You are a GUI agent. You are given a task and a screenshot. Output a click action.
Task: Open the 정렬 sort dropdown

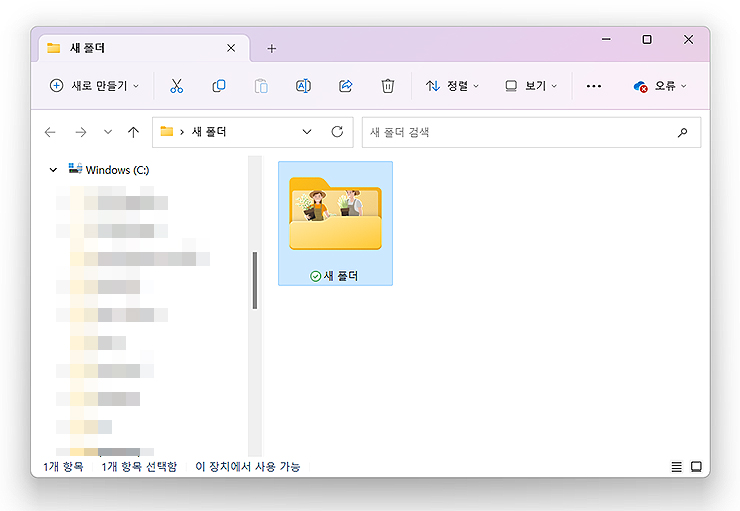click(452, 86)
